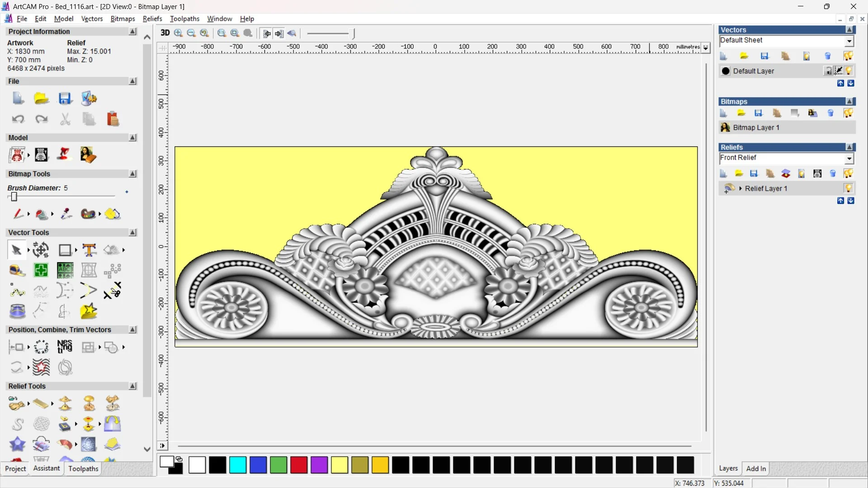Click the Save file icon
Image resolution: width=868 pixels, height=488 pixels.
click(65, 99)
